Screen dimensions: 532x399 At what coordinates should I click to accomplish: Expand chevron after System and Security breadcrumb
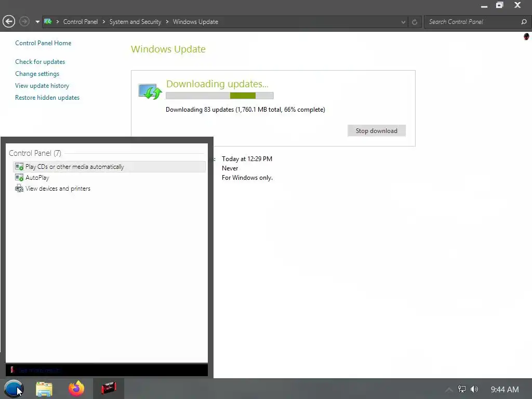pyautogui.click(x=167, y=22)
